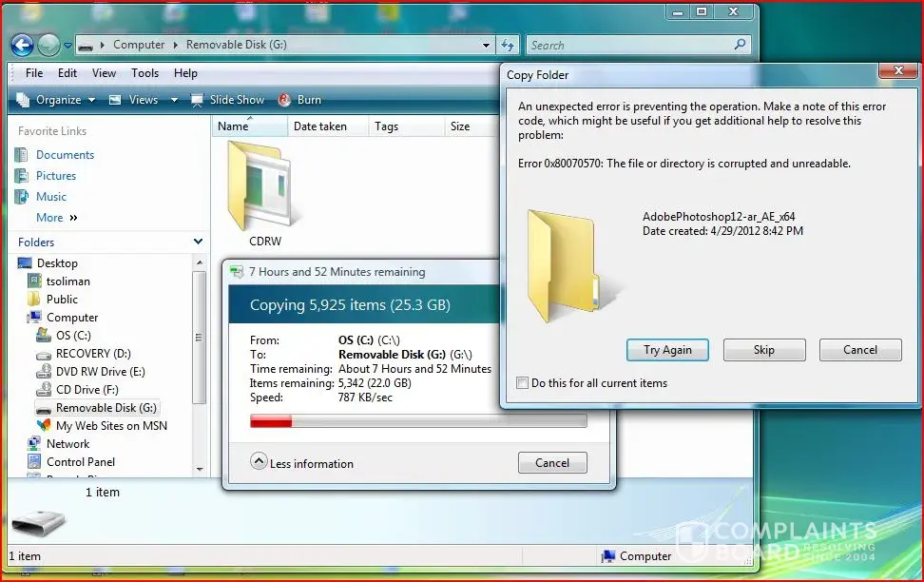Select DVD RW Drive (E:) in tree
This screenshot has height=582, width=924.
pos(100,372)
